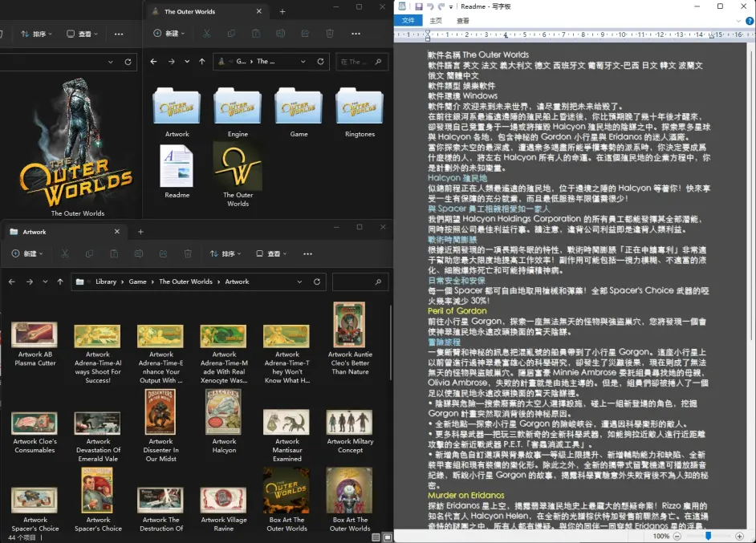Image resolution: width=756 pixels, height=543 pixels.
Task: Click the save icon in WordPad title bar
Action: click(x=418, y=6)
